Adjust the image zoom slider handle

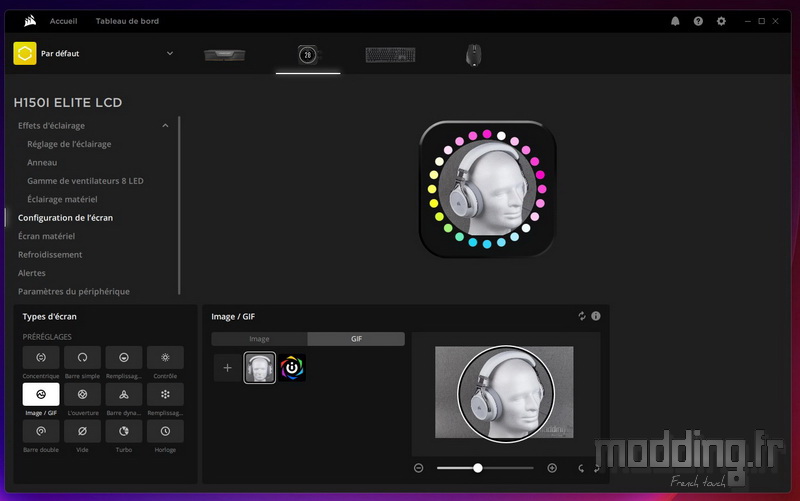(478, 468)
